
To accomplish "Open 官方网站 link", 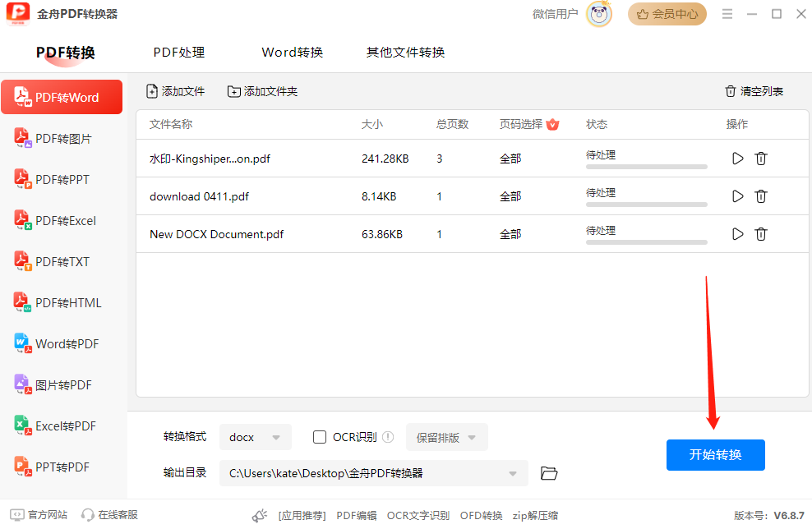I will tap(39, 514).
